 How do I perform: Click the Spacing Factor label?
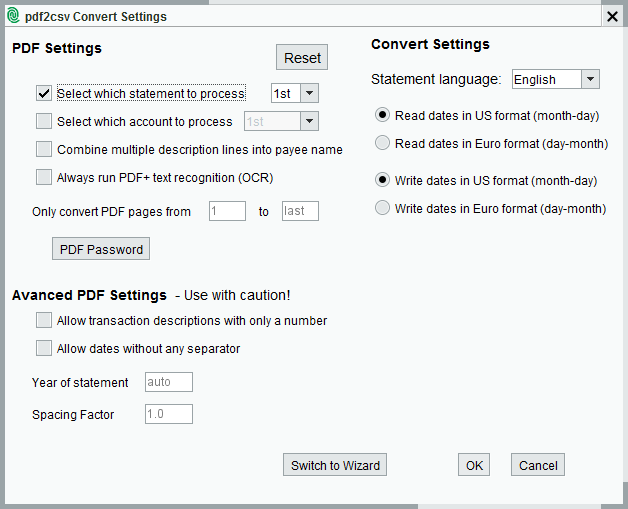(73, 414)
